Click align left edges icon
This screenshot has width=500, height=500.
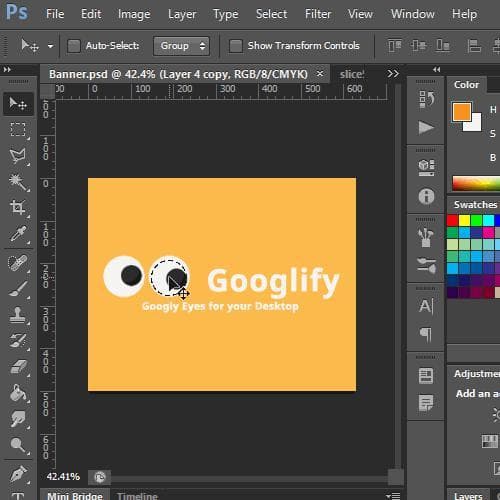474,46
